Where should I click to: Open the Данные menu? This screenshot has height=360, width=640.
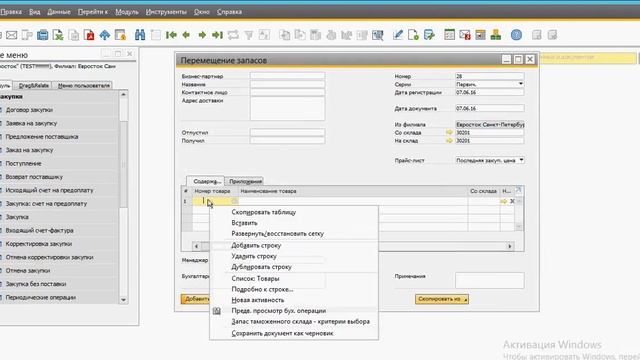click(59, 12)
